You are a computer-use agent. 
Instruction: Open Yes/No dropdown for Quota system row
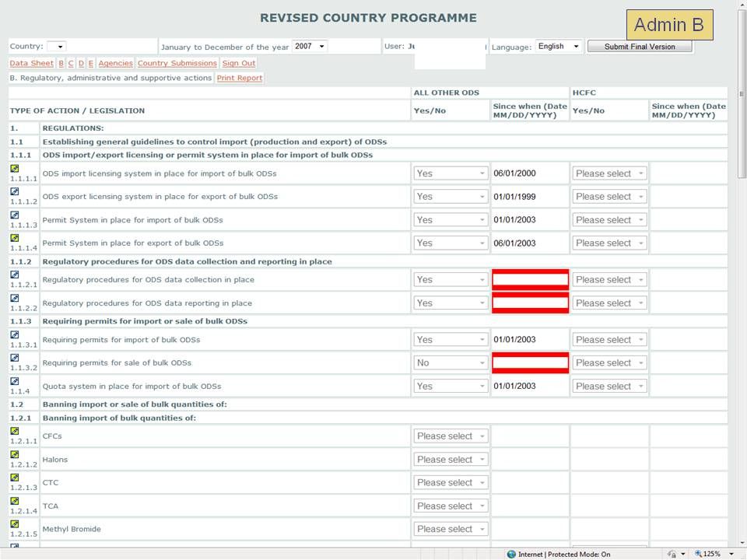[451, 387]
